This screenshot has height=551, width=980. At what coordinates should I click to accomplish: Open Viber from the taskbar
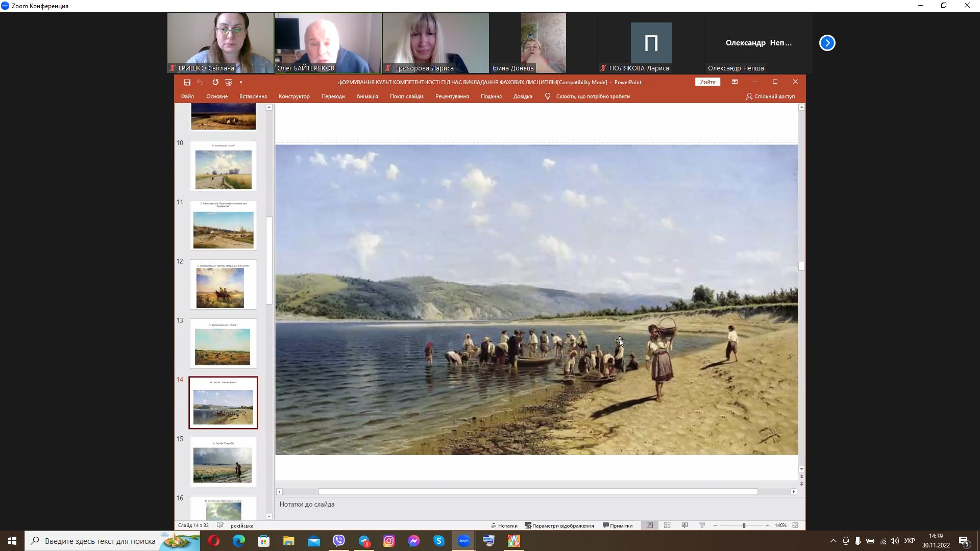[x=339, y=541]
